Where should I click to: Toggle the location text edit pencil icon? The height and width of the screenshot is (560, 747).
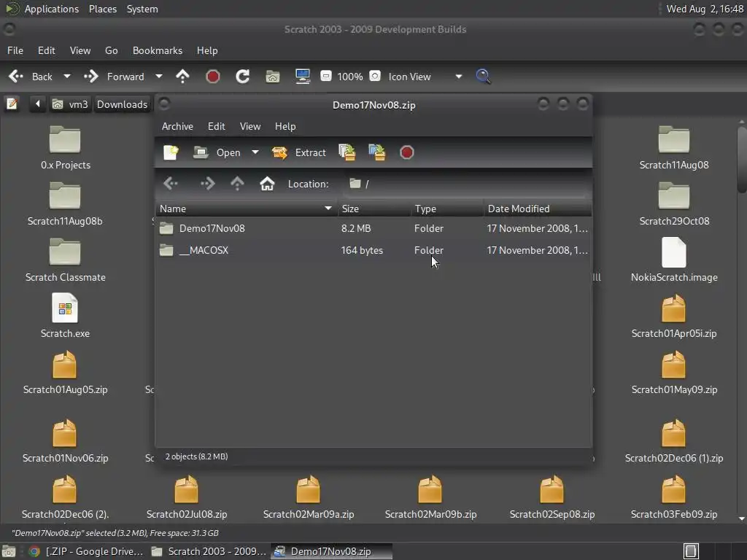(12, 104)
